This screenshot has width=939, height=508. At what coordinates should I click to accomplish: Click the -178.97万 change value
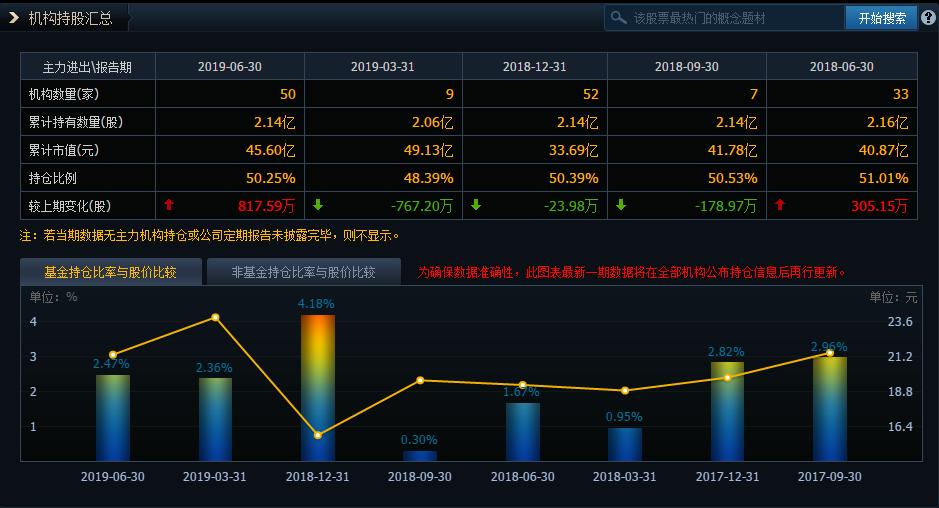pyautogui.click(x=726, y=206)
